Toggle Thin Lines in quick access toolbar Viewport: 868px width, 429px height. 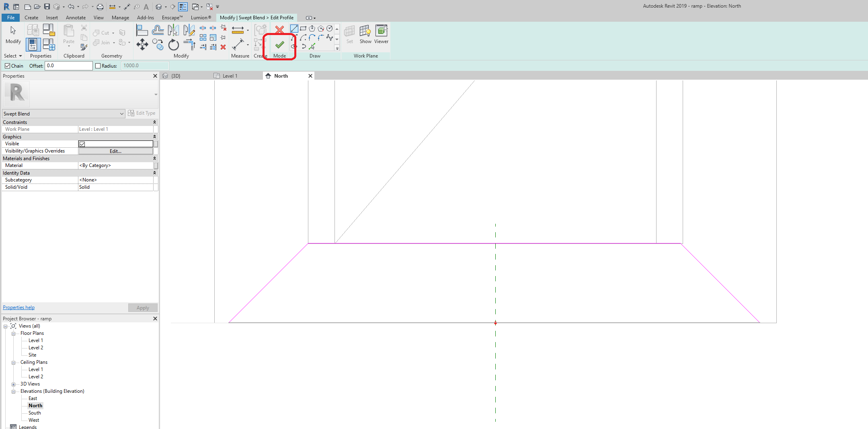[183, 7]
